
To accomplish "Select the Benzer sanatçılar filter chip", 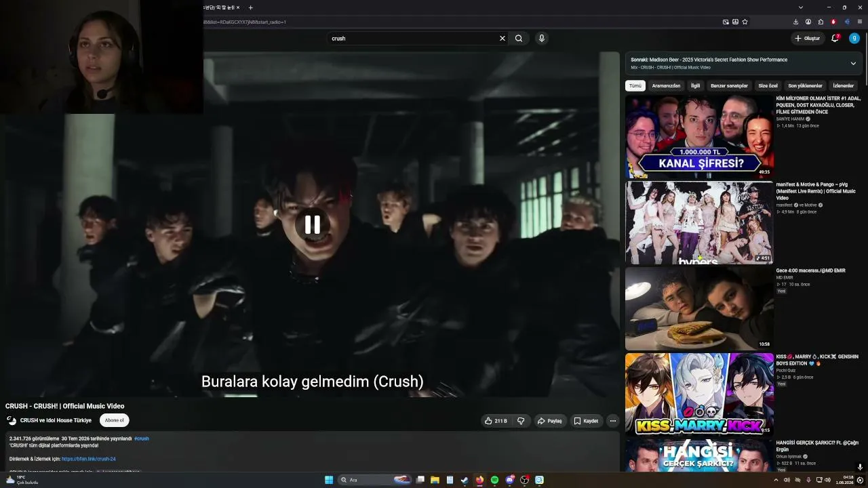I will click(x=729, y=86).
